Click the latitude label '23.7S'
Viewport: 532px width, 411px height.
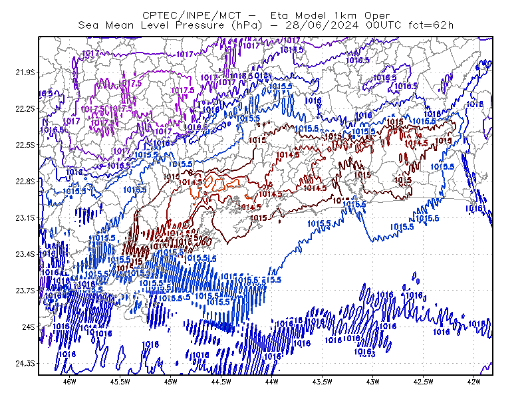[x=25, y=291]
